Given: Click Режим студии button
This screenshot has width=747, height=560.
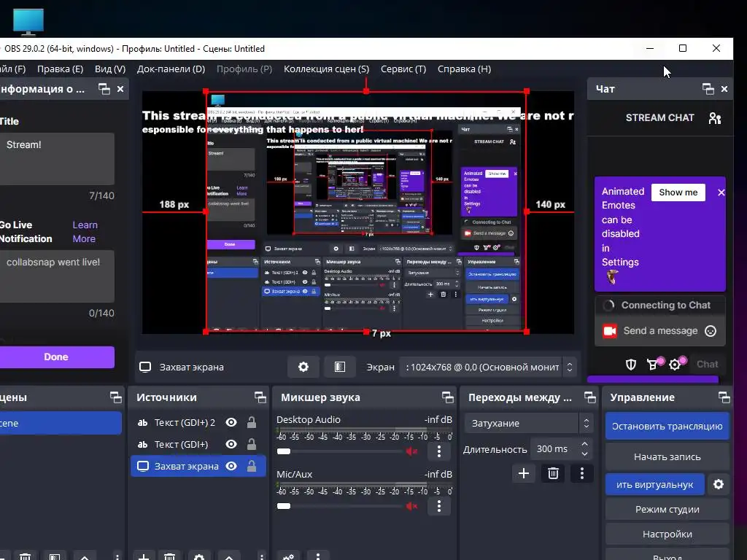Looking at the screenshot, I should (x=667, y=510).
